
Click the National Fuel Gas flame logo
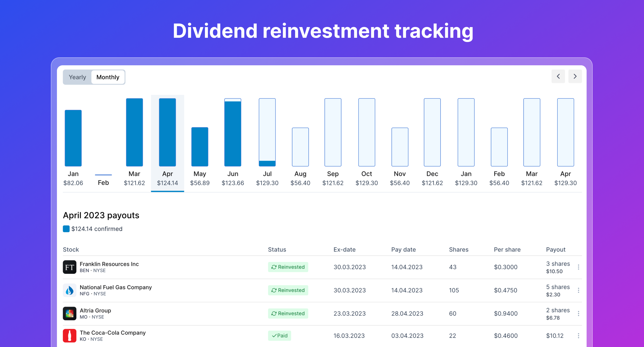pyautogui.click(x=70, y=290)
